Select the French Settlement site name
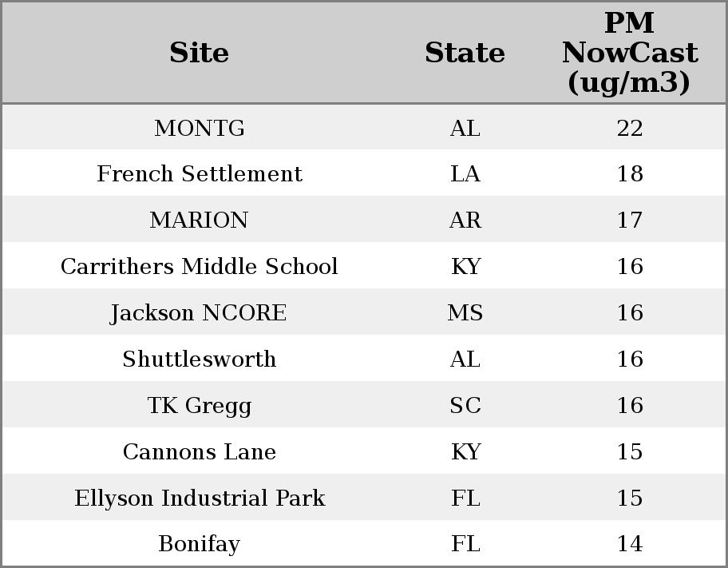Image resolution: width=728 pixels, height=568 pixels. [200, 174]
